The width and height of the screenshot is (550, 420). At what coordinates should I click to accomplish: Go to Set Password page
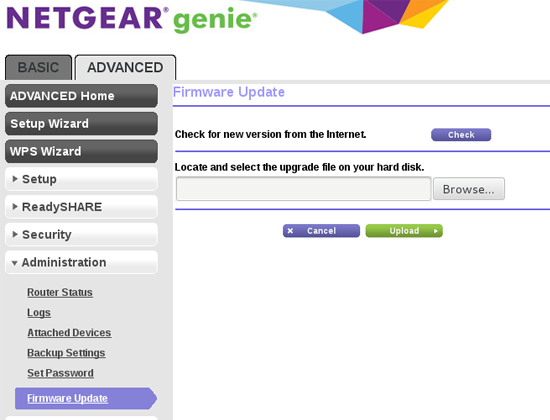coord(60,373)
